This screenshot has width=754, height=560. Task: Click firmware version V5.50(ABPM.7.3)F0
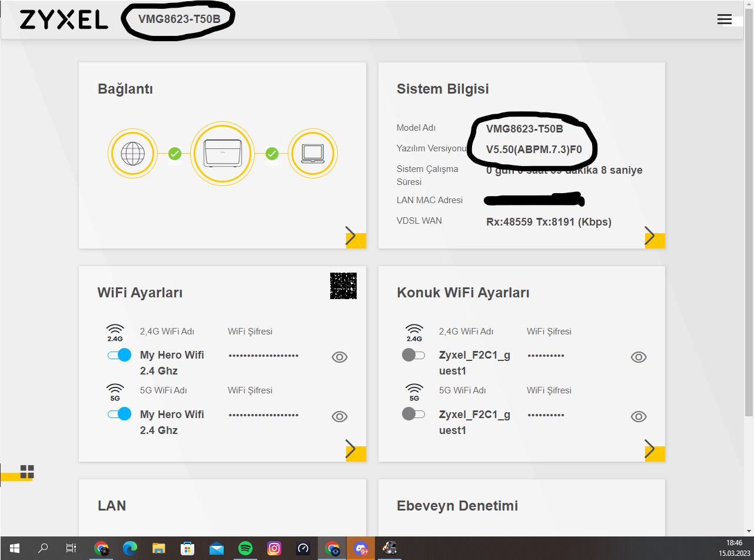coord(534,150)
